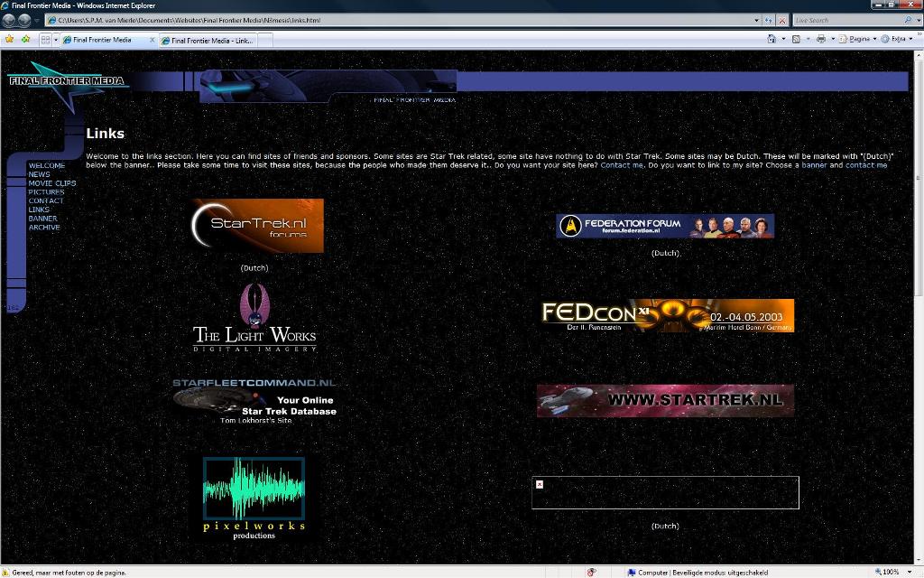Open the WWW.STARTREK.NL banner

click(665, 401)
